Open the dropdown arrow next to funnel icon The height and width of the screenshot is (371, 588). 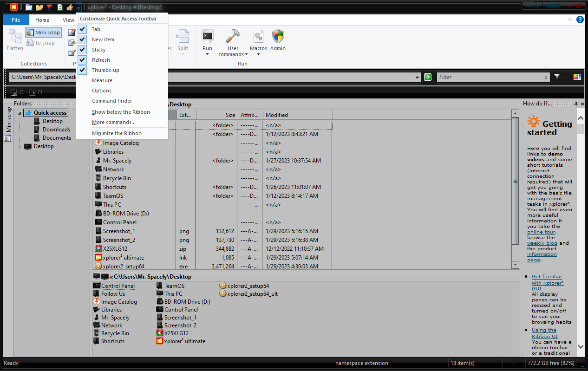(567, 77)
